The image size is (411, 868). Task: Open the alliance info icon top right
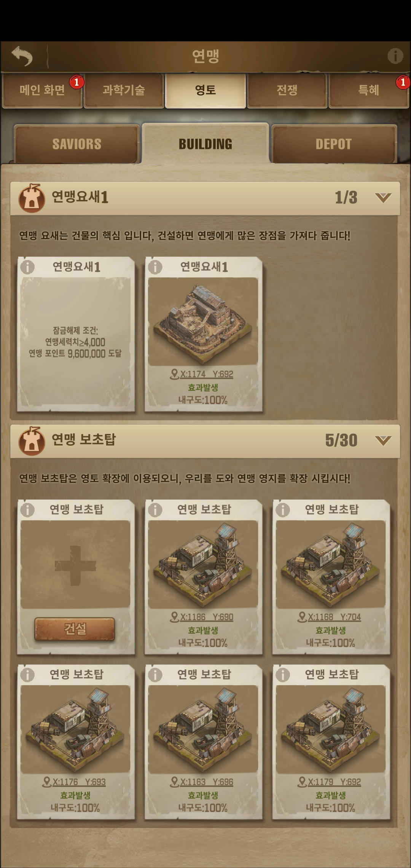point(395,56)
